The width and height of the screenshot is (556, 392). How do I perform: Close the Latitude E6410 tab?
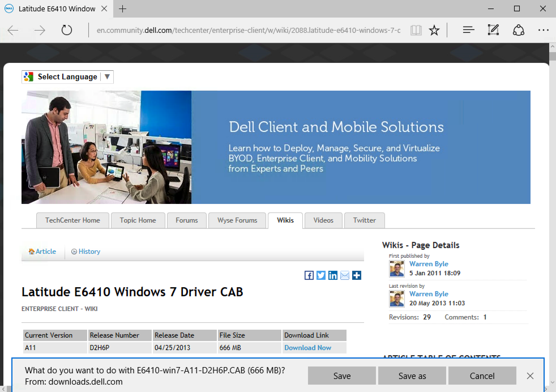(104, 9)
